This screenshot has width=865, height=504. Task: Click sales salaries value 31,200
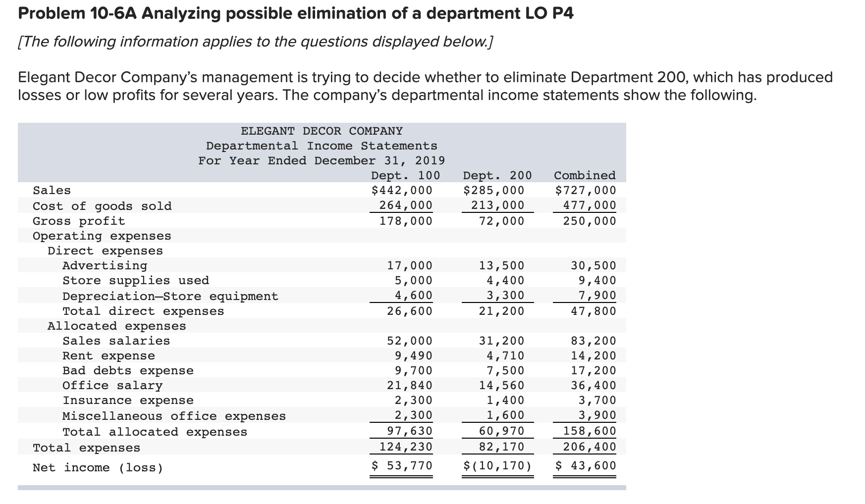501,341
